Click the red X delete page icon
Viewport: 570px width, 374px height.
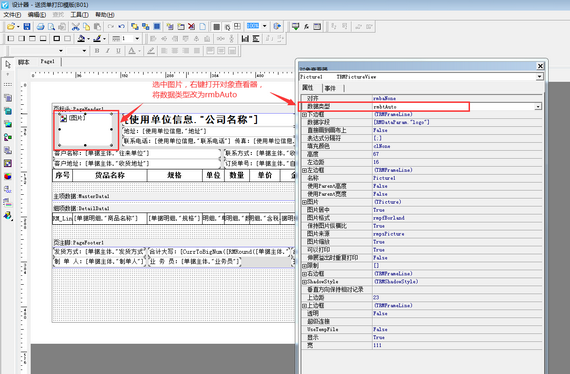pos(192,27)
